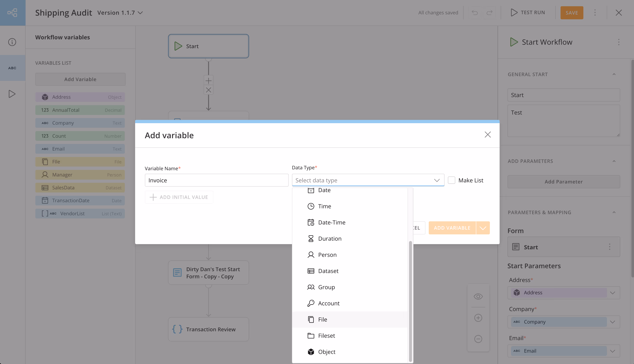This screenshot has height=364, width=634.
Task: Switch to the ABC tab in the left sidebar
Action: (x=12, y=68)
